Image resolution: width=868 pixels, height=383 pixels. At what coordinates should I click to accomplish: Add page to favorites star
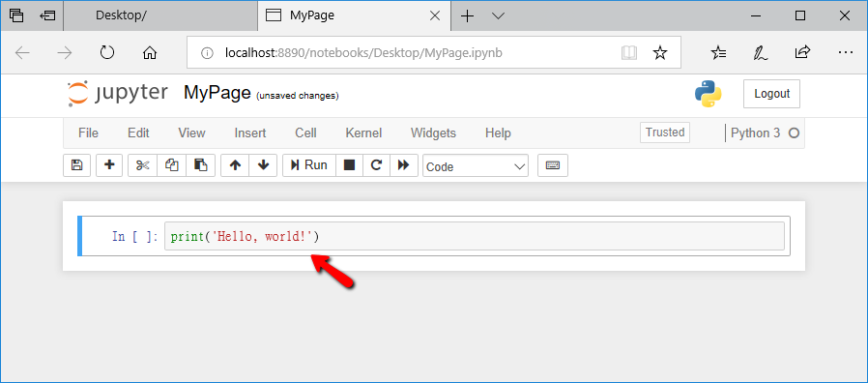coord(660,52)
